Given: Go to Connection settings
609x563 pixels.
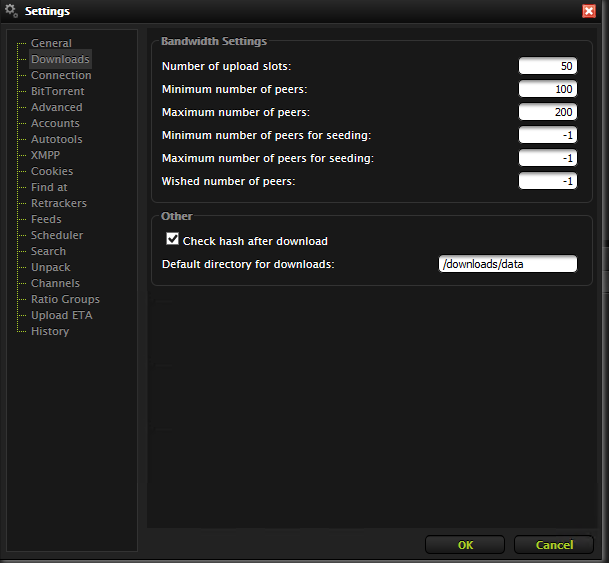Looking at the screenshot, I should click(61, 75).
